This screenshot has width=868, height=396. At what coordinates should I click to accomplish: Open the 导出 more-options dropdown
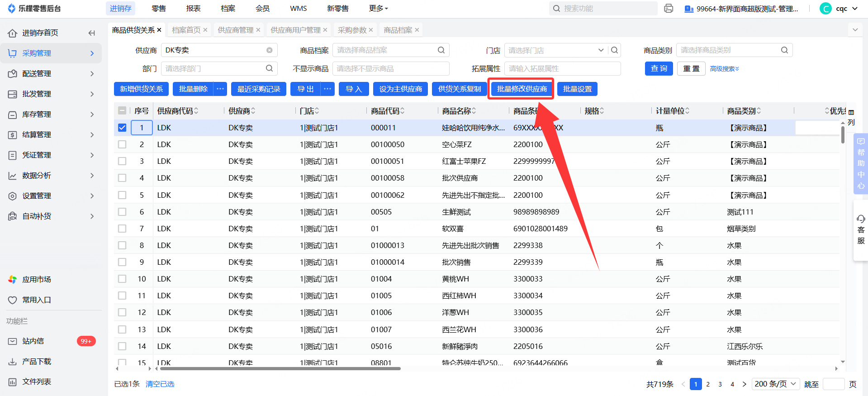[x=327, y=89]
